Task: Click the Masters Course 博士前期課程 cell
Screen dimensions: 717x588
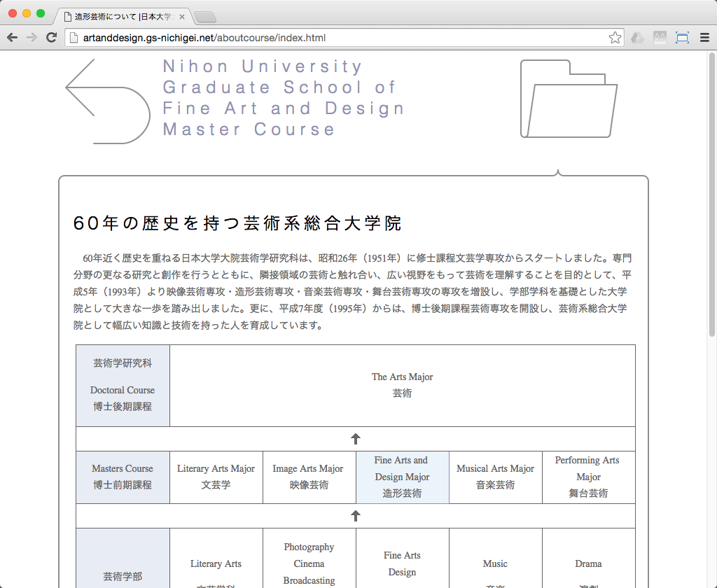Action: (123, 477)
